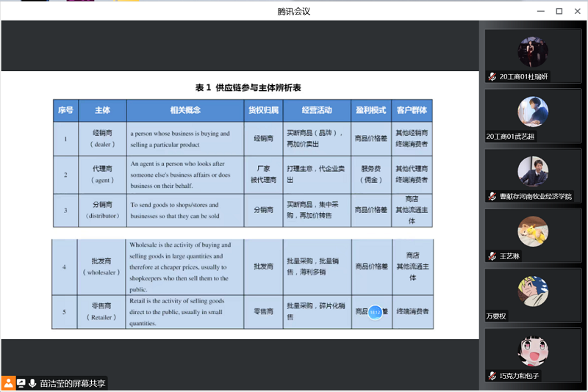588x392 pixels.
Task: Minimize the Tencent Meeting window
Action: click(x=540, y=11)
